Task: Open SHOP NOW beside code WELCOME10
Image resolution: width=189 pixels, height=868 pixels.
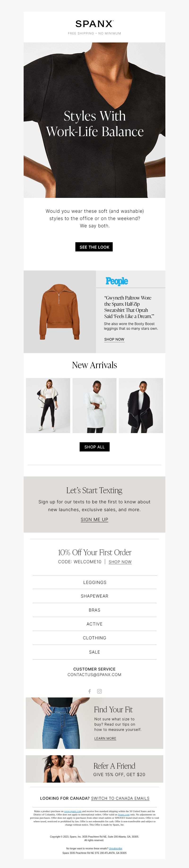Action: [120, 562]
